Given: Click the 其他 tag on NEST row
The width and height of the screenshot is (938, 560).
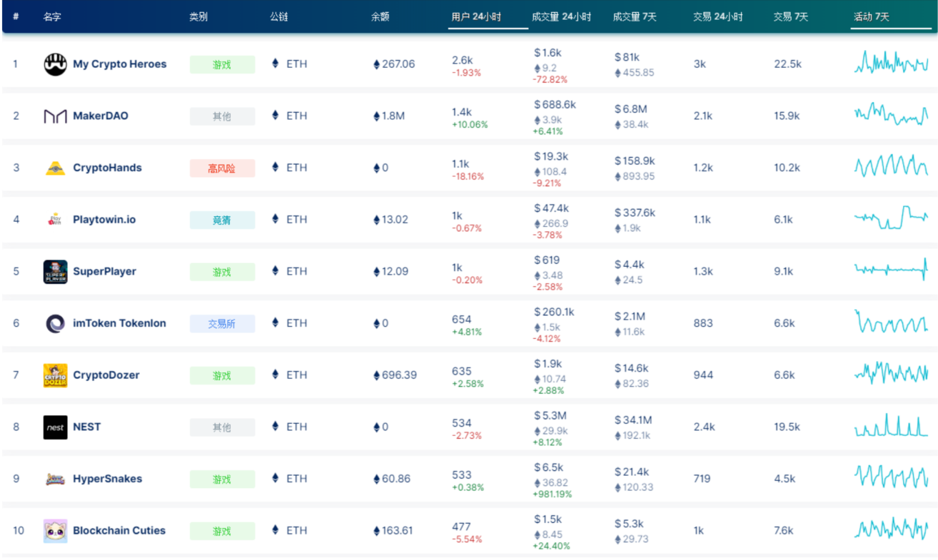Looking at the screenshot, I should point(222,427).
